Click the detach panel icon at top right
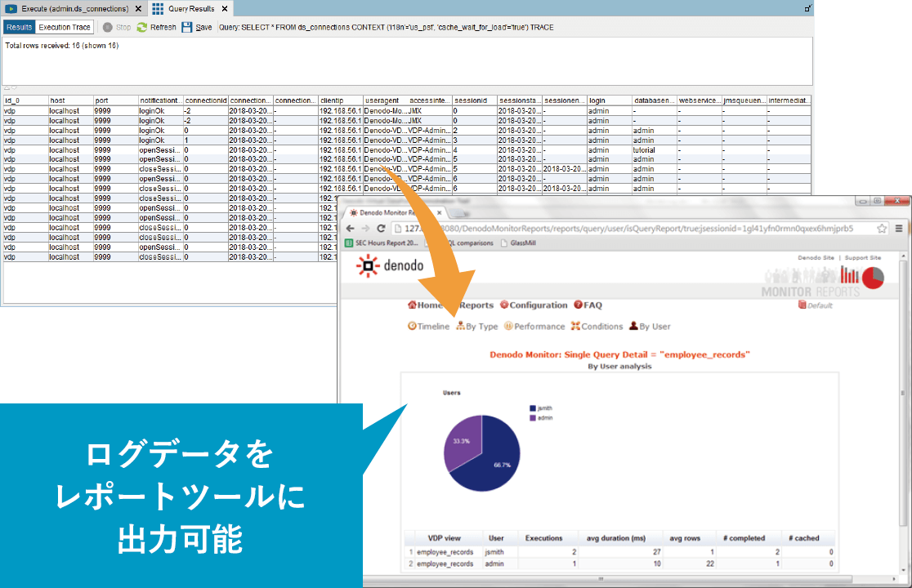Screen dimensions: 912x588 [808, 8]
